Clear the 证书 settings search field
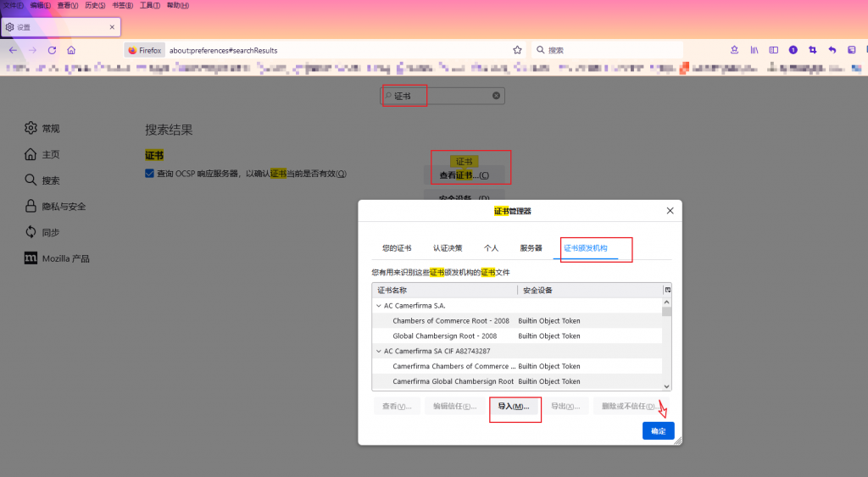Viewport: 868px width, 477px height. [496, 96]
